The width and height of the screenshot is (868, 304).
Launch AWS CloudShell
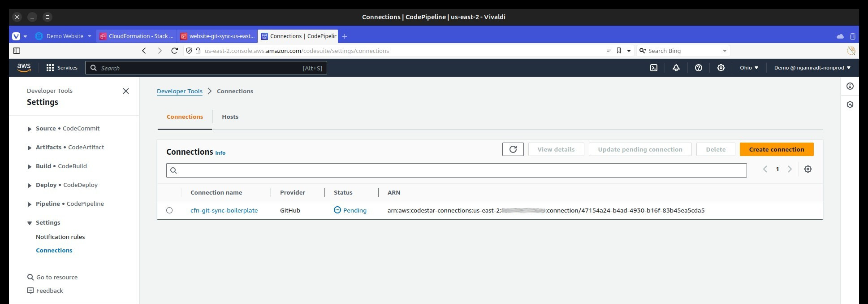[654, 68]
